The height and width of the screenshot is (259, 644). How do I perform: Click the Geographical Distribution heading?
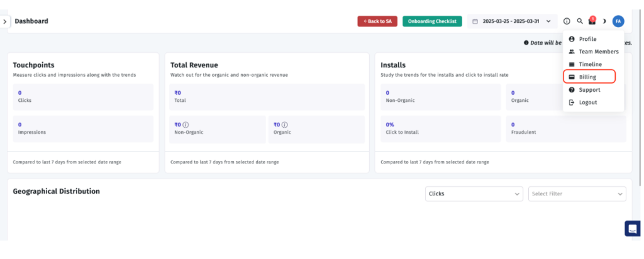pyautogui.click(x=56, y=191)
